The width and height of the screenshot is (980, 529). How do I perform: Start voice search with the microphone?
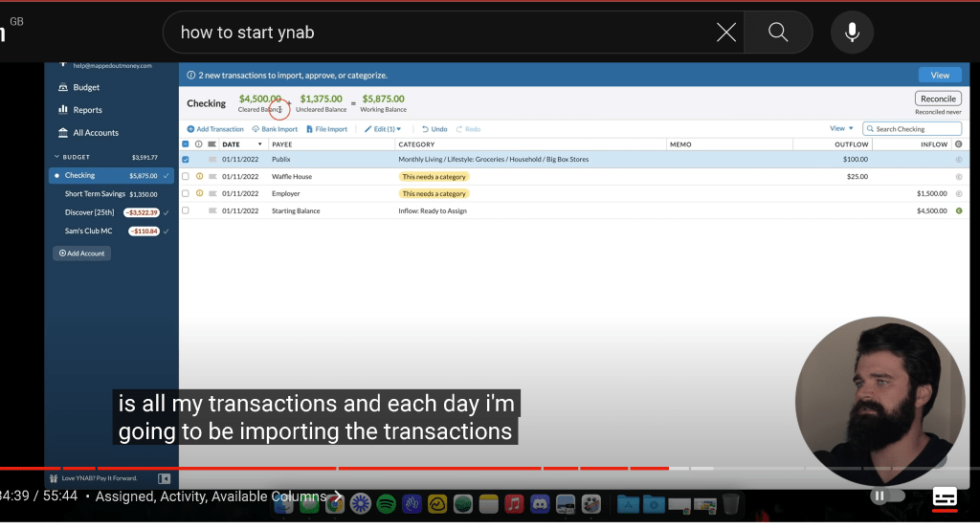coord(852,32)
